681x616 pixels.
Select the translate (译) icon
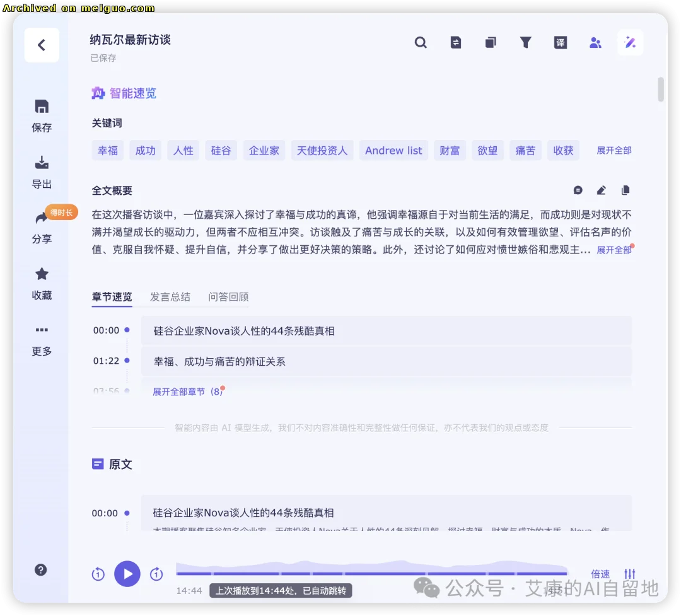[561, 42]
